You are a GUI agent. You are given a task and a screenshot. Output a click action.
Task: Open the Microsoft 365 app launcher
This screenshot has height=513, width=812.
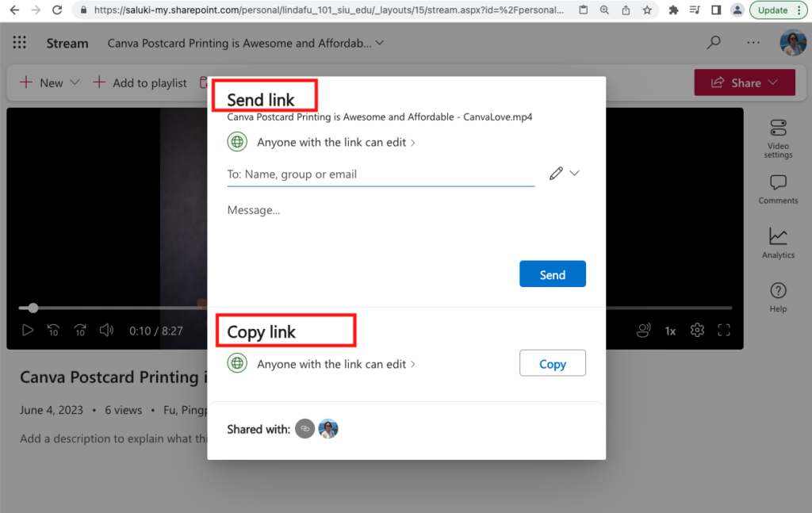(19, 43)
